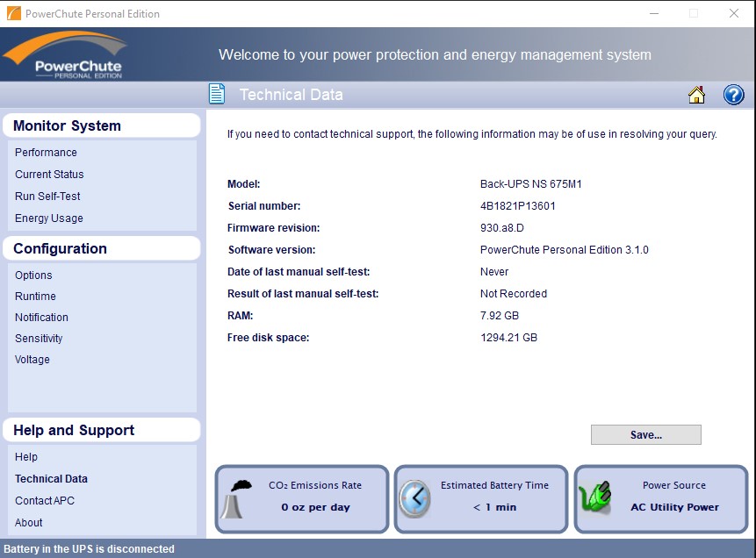Viewport: 756px width, 558px height.
Task: Open Energy Usage page
Action: click(x=49, y=218)
